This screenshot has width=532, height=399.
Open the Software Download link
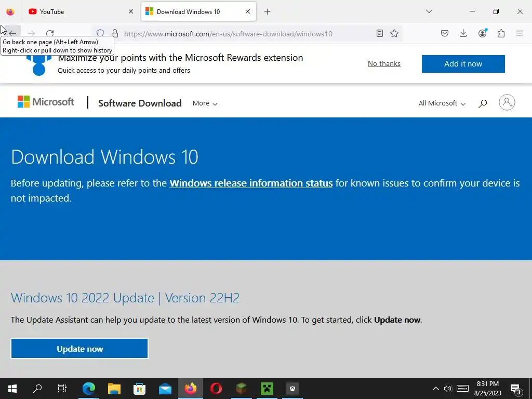[140, 103]
